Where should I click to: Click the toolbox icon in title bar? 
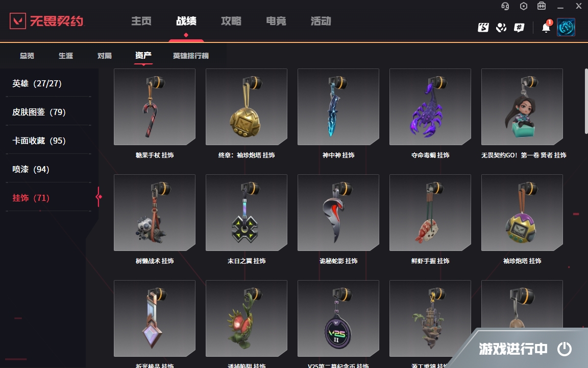542,6
